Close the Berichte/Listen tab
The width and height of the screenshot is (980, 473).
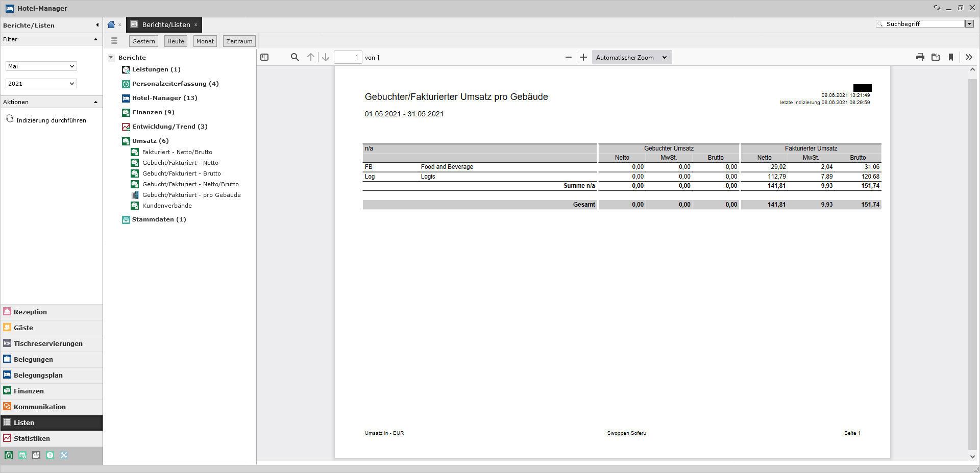tap(195, 24)
